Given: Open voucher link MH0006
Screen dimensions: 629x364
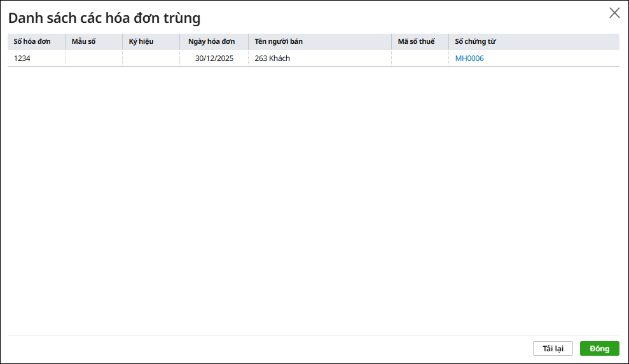Looking at the screenshot, I should [469, 58].
